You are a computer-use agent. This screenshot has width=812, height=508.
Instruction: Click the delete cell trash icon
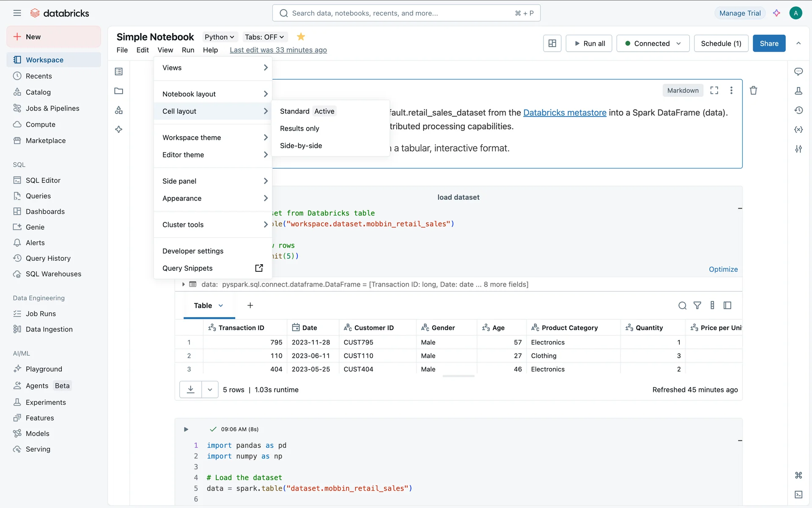(753, 90)
